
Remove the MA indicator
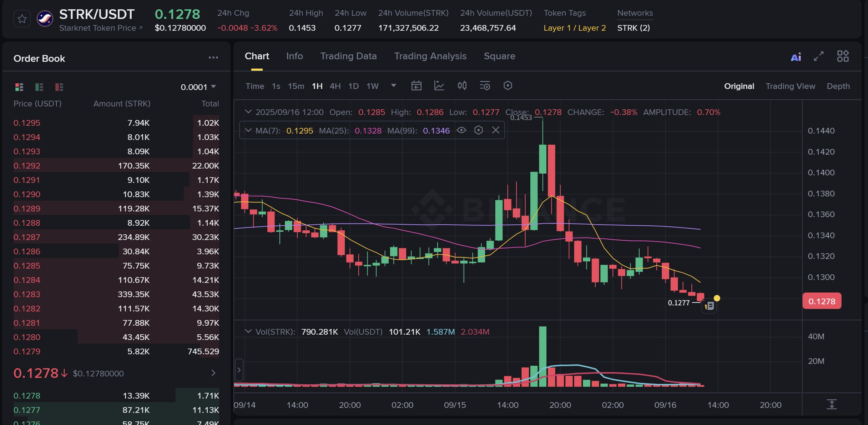pos(496,130)
